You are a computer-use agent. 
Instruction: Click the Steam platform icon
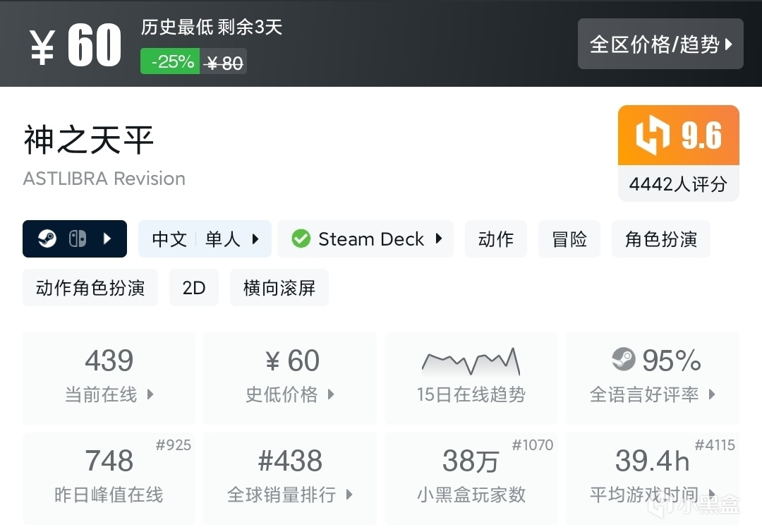[47, 239]
